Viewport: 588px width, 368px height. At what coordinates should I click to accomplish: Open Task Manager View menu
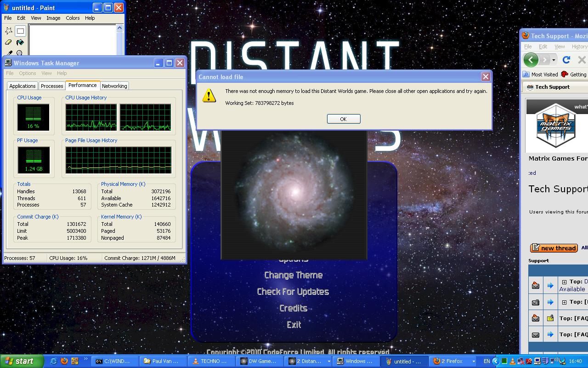click(x=46, y=73)
